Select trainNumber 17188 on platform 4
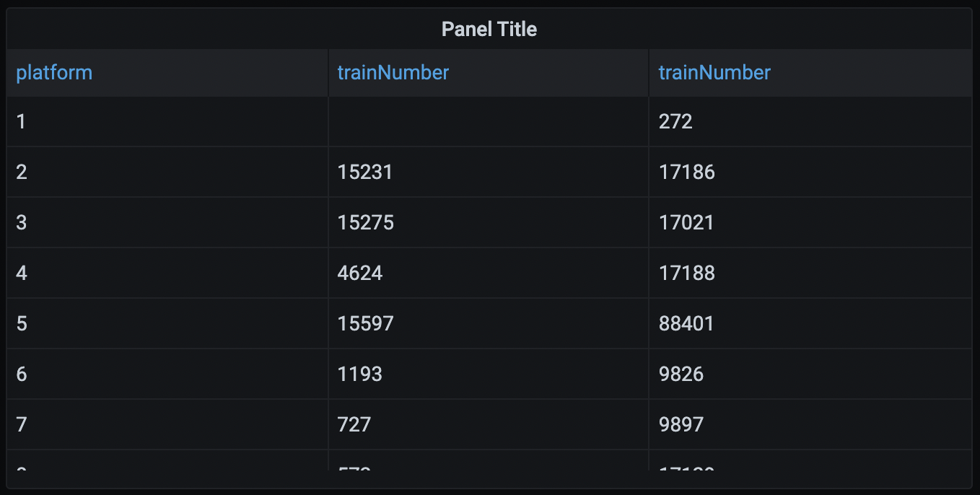 687,273
